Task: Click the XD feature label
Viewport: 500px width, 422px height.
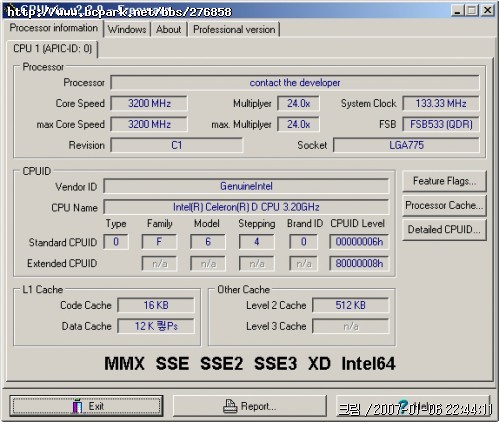Action: click(319, 363)
